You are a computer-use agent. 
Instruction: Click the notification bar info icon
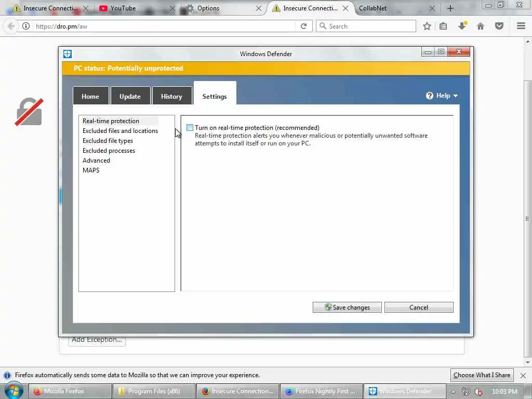(x=7, y=375)
